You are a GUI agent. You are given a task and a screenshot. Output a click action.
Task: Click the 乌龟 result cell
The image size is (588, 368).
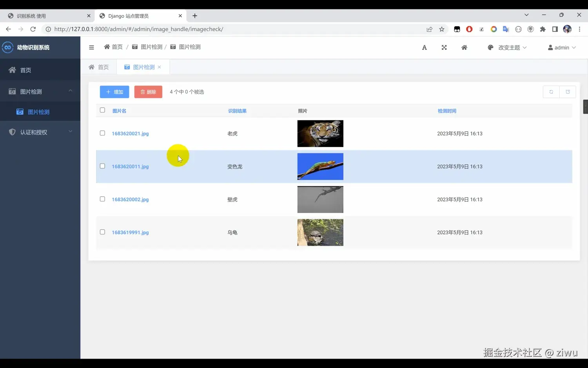[232, 233]
